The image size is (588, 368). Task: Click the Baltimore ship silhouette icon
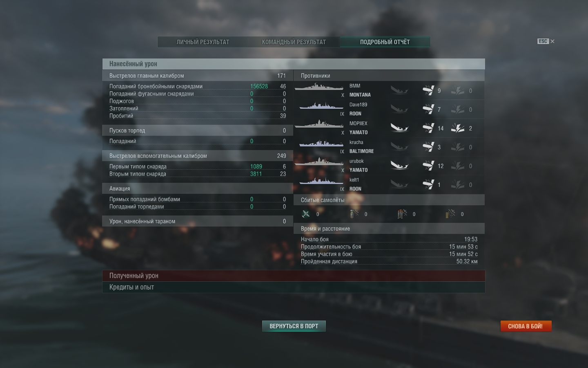tap(321, 143)
